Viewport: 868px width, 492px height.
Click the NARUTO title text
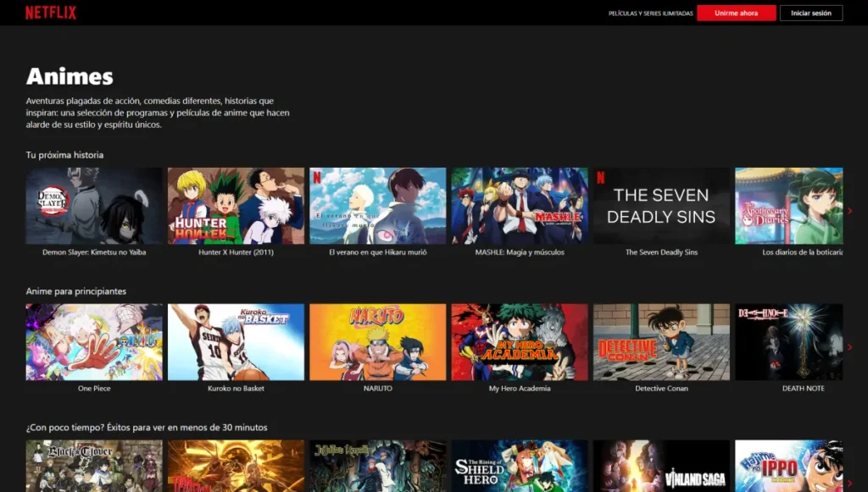(377, 388)
